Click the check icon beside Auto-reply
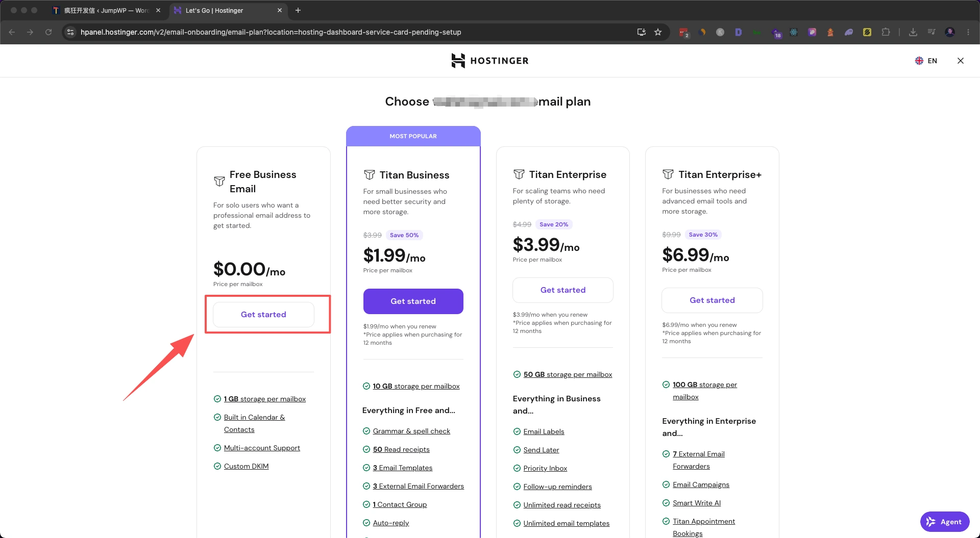Image resolution: width=980 pixels, height=538 pixels. (x=366, y=523)
